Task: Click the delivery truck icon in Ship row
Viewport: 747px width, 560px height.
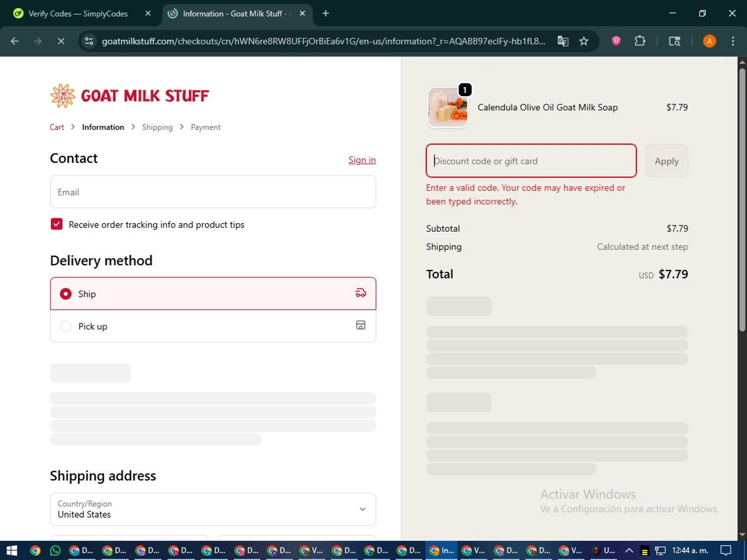Action: [x=361, y=293]
